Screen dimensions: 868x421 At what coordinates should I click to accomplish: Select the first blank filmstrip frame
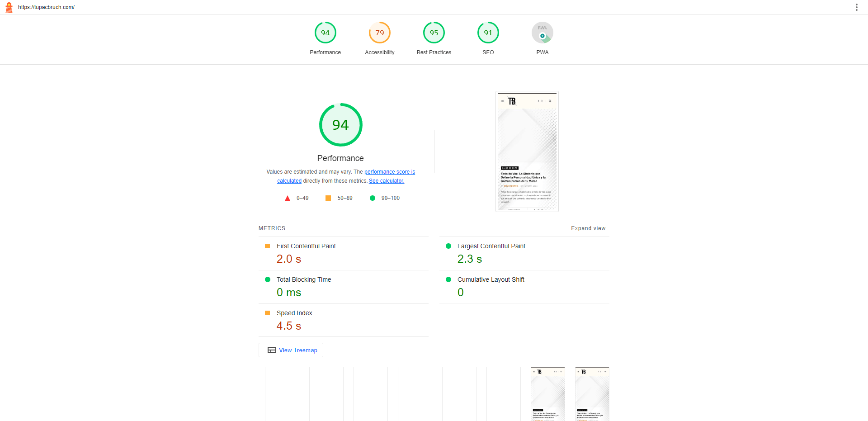pos(282,394)
